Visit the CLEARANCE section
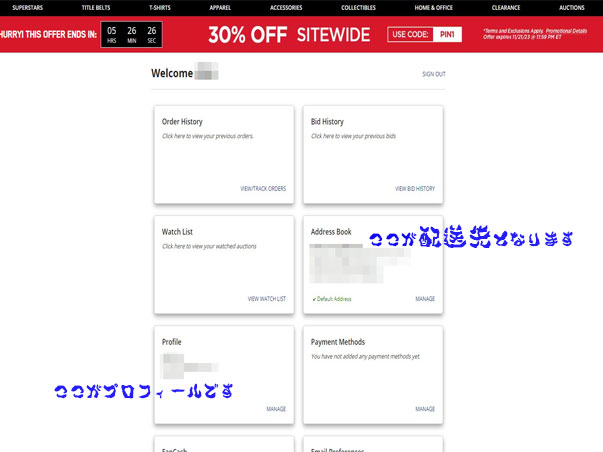This screenshot has height=452, width=603. (506, 7)
